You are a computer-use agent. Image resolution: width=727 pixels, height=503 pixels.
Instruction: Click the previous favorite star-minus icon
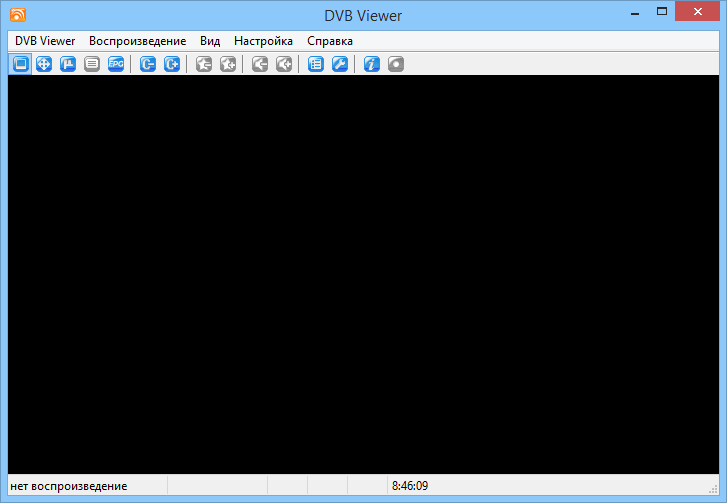pyautogui.click(x=204, y=64)
